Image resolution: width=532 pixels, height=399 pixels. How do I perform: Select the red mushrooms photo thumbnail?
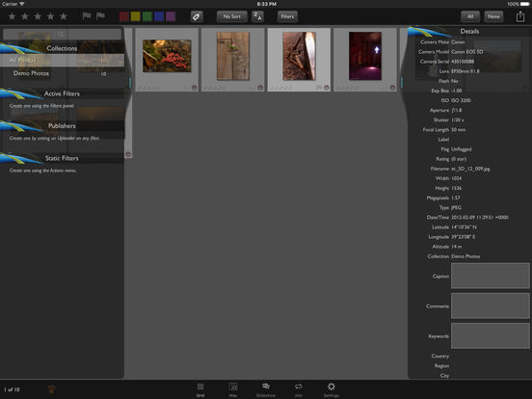(x=167, y=56)
